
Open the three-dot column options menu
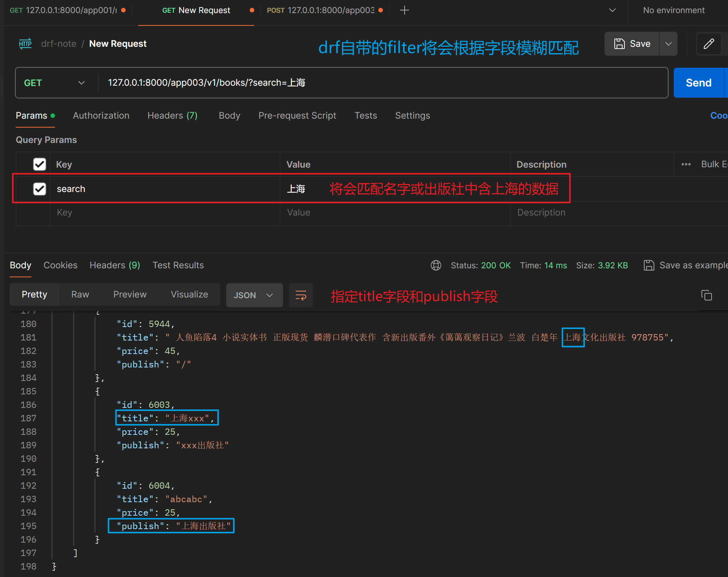(x=686, y=164)
